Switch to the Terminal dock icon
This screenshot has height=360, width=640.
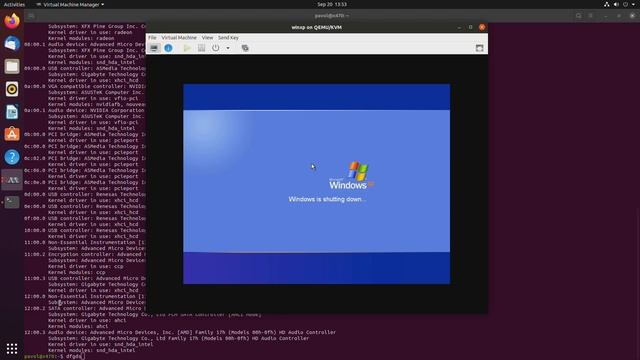(x=12, y=202)
